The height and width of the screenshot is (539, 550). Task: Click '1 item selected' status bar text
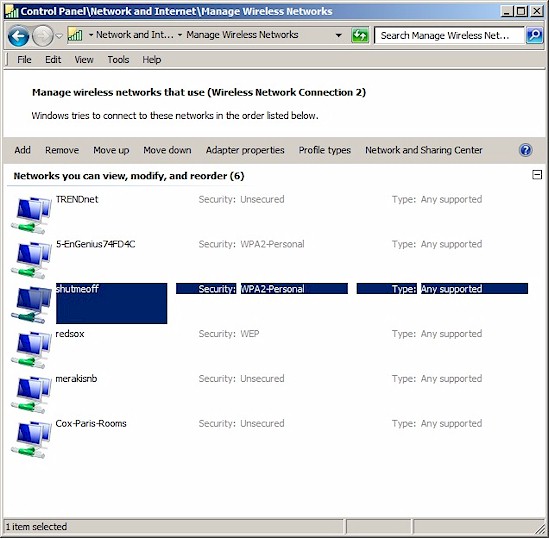36,527
